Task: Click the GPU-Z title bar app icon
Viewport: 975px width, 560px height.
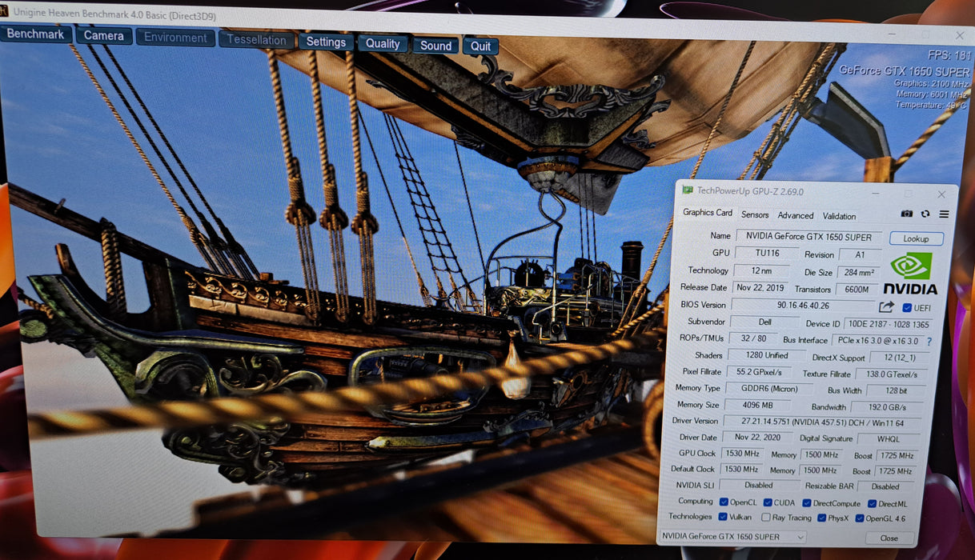Action: [x=687, y=190]
